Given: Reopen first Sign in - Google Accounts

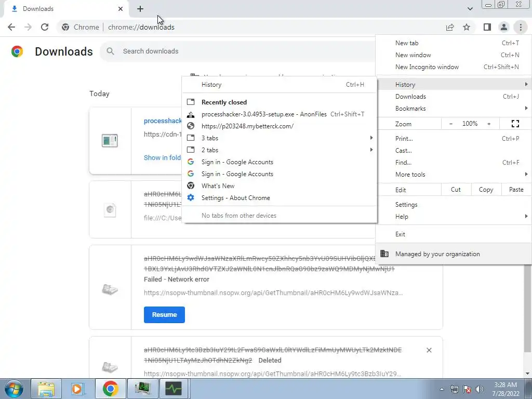Looking at the screenshot, I should coord(279,162).
